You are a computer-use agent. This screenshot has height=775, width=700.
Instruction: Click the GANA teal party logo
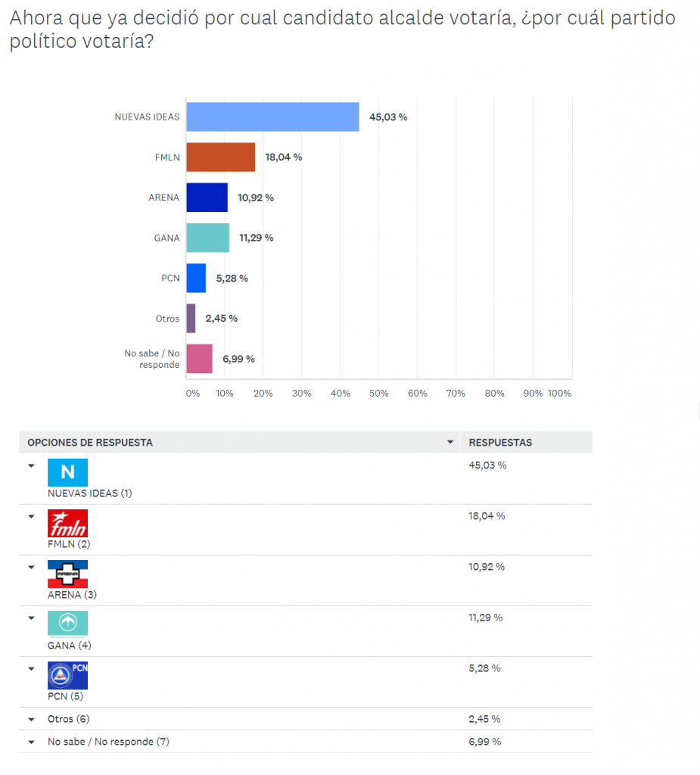[x=67, y=624]
